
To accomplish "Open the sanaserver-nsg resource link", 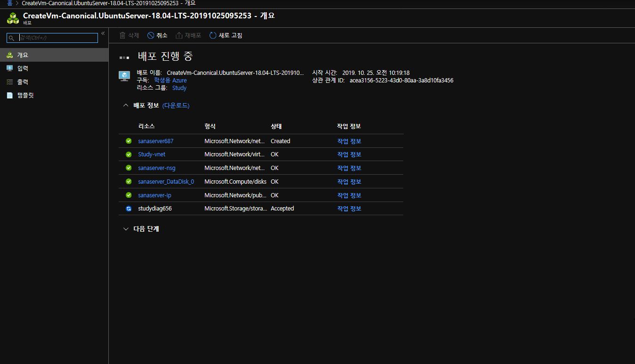I will point(157,168).
